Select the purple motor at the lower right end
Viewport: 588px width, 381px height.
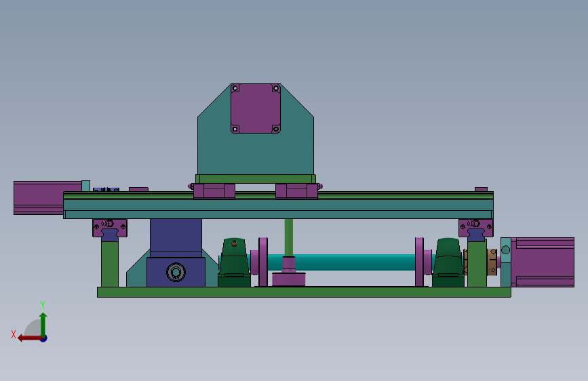coord(543,262)
